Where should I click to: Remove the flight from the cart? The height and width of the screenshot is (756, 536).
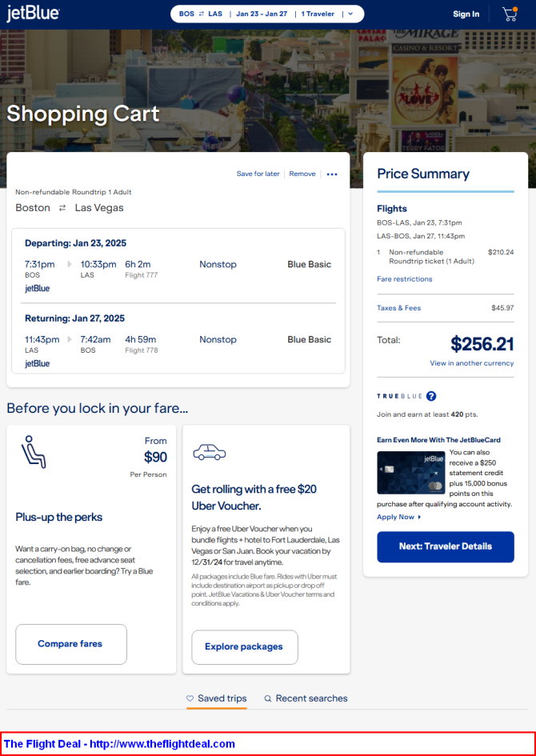tap(302, 174)
